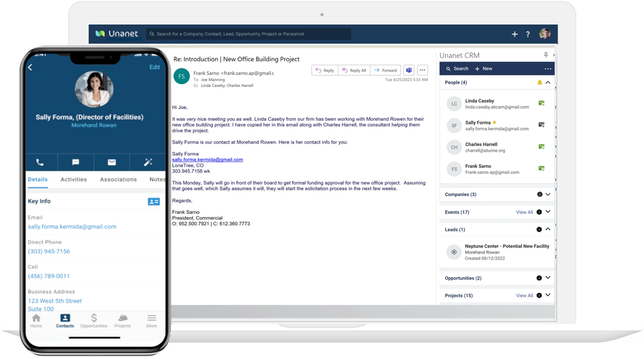Open the email's ellipsis overflow menu

[422, 69]
